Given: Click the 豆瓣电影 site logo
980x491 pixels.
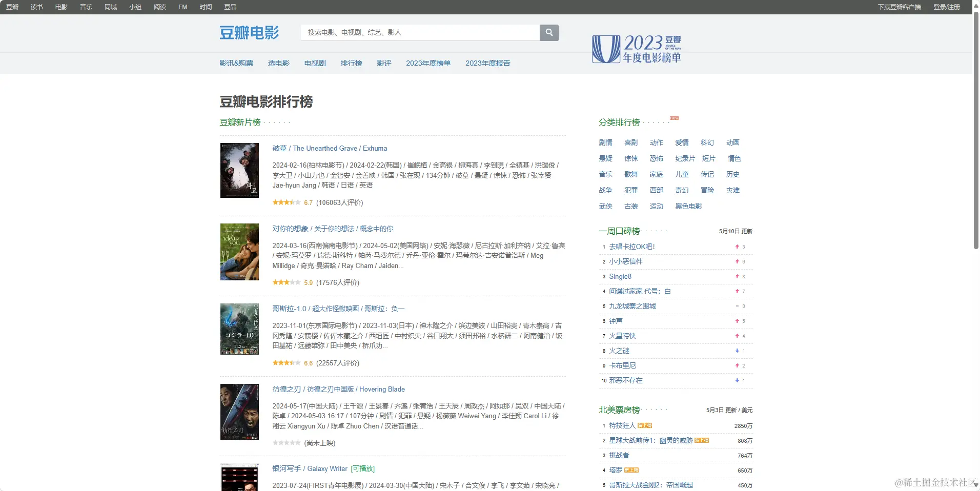Looking at the screenshot, I should tap(248, 32).
